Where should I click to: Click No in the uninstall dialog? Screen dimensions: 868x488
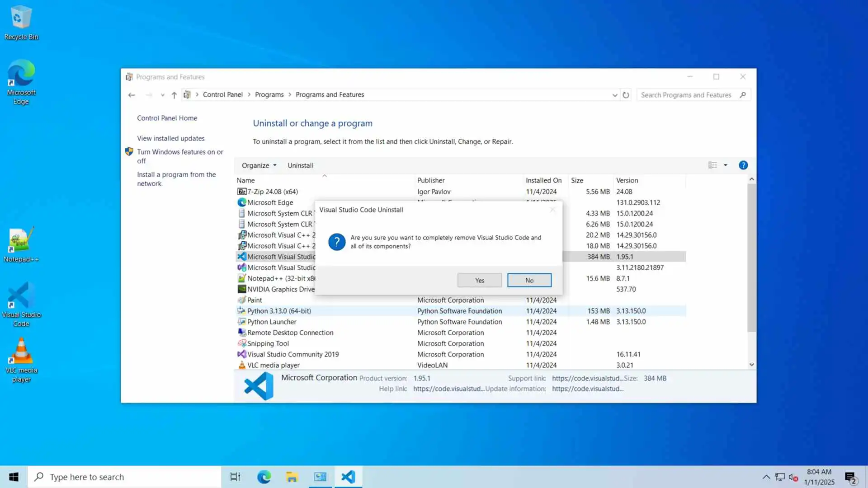529,280
